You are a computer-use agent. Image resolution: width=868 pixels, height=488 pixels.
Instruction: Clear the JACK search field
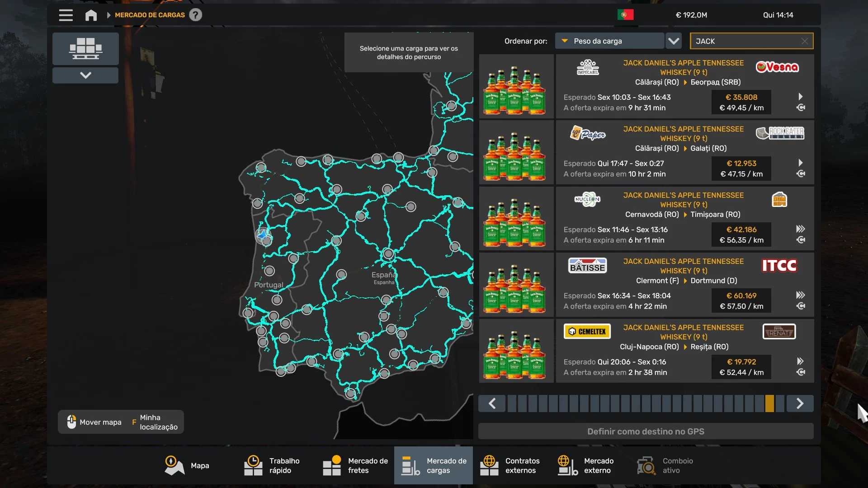coord(804,41)
